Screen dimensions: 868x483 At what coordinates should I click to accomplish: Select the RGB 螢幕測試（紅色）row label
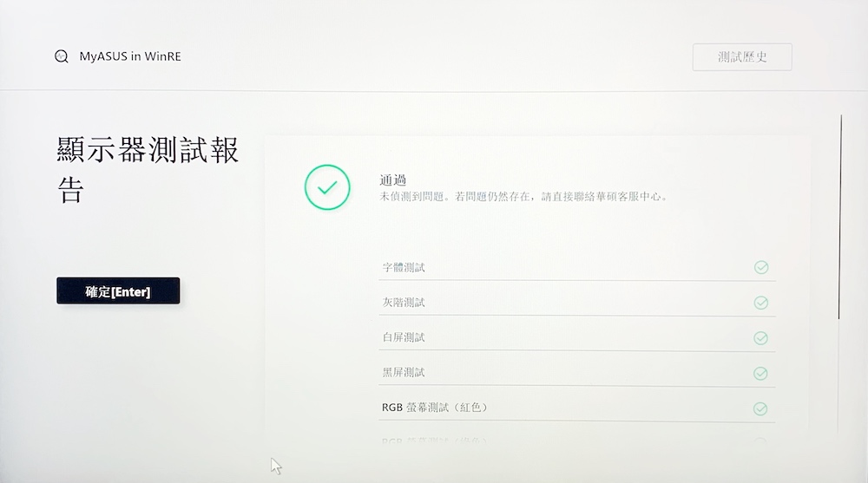point(440,408)
